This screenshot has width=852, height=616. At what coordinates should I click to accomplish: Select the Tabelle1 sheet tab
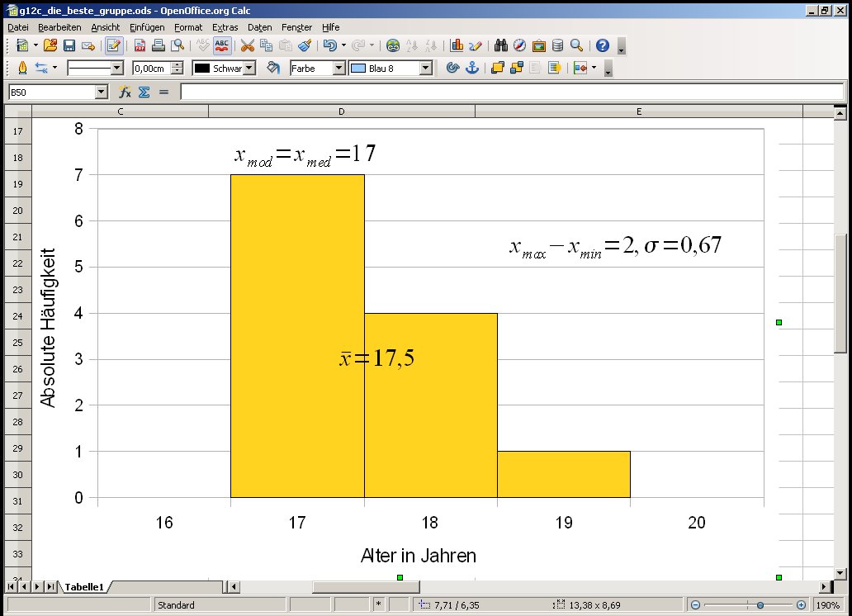pyautogui.click(x=85, y=587)
